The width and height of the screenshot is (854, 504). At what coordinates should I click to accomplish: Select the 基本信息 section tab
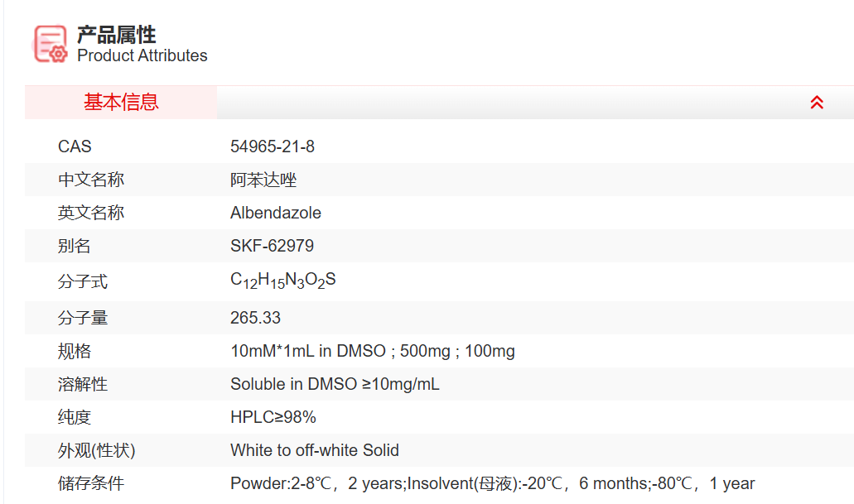pos(121,103)
